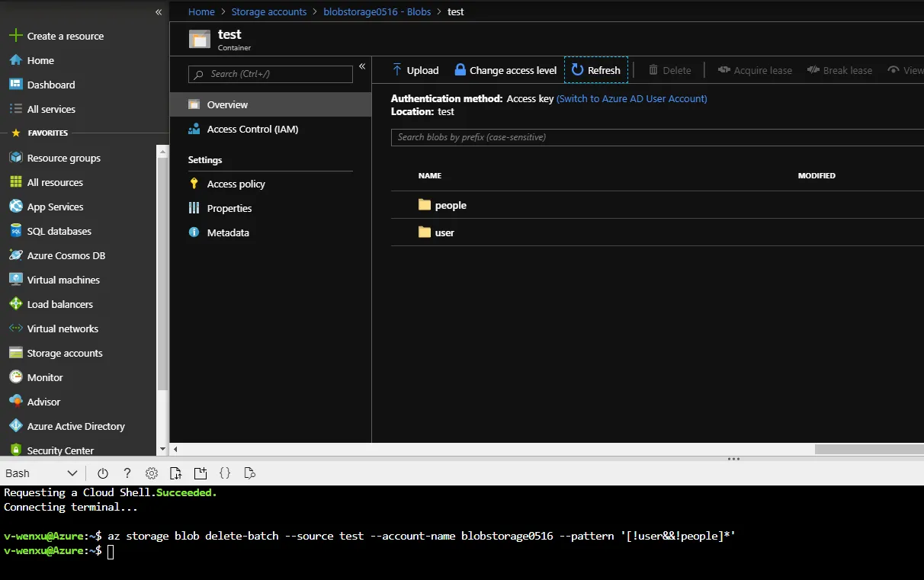Open Cloud Shell settings gear
The image size is (924, 580).
(x=152, y=473)
